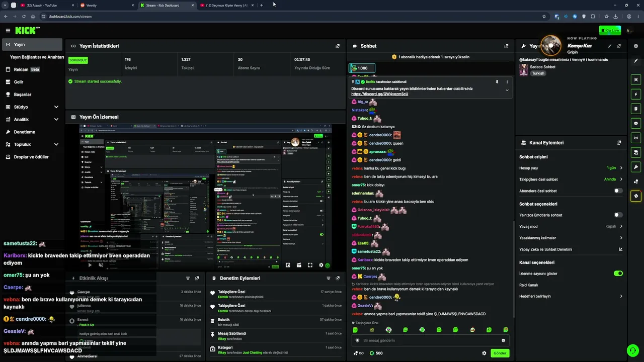
Task: Pop out the Sohbet chat panel
Action: [x=506, y=46]
